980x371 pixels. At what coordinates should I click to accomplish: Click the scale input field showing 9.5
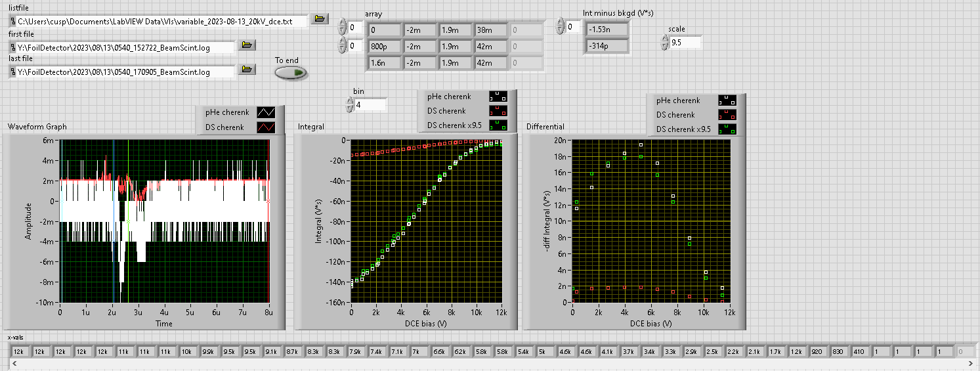click(x=685, y=42)
